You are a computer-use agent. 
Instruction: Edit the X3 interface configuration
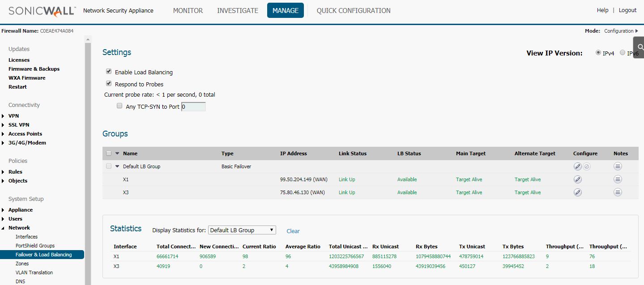(578, 192)
